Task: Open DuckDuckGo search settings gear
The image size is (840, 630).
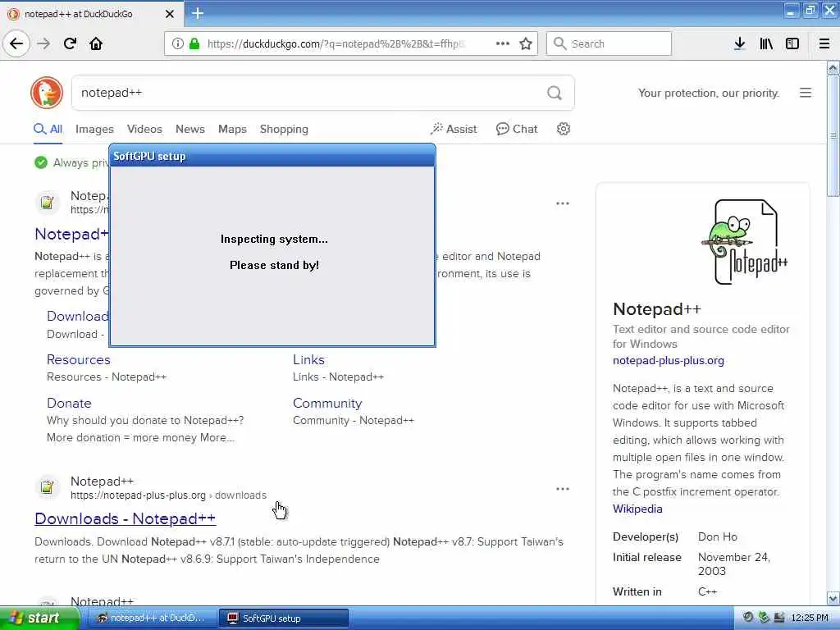Action: point(563,129)
